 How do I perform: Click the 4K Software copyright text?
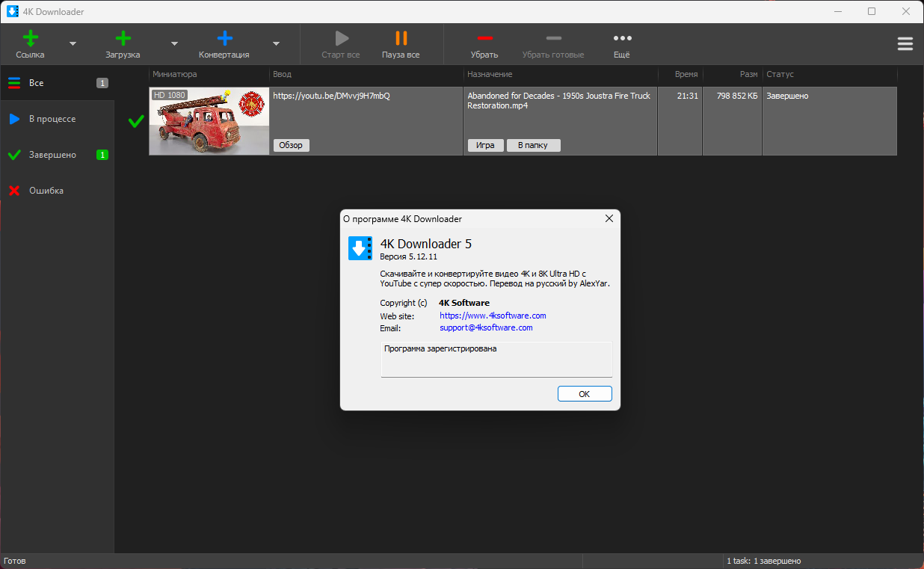click(x=464, y=303)
